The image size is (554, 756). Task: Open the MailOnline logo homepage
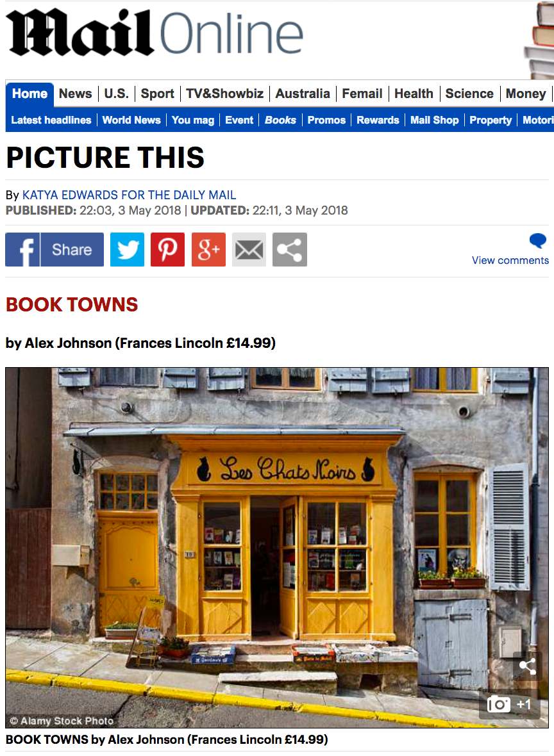(x=155, y=32)
